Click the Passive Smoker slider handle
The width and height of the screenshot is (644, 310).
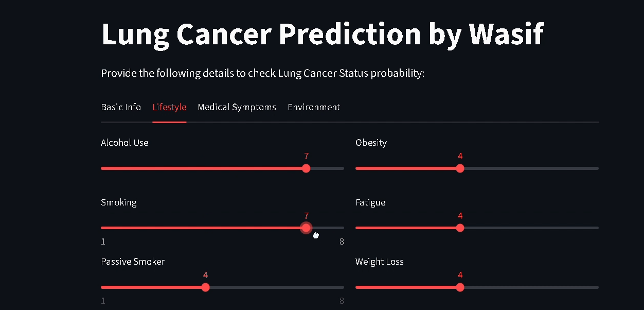[x=205, y=287]
